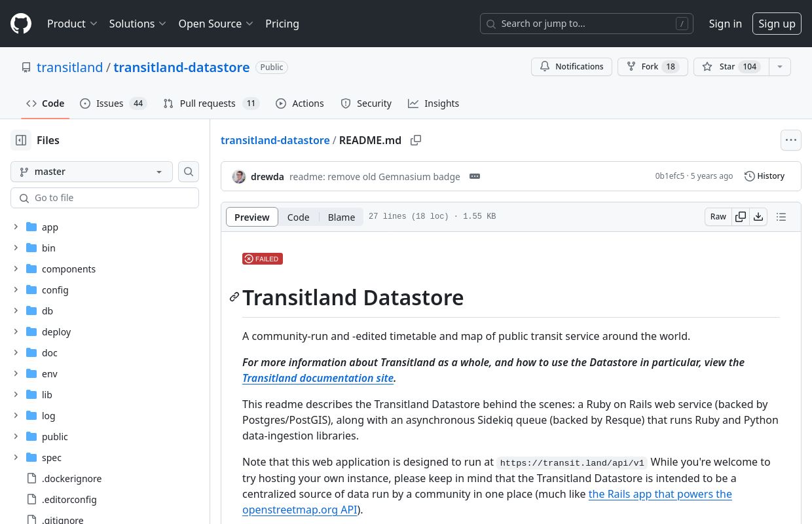Image resolution: width=812 pixels, height=524 pixels.
Task: Expand the db folder
Action: 16,310
